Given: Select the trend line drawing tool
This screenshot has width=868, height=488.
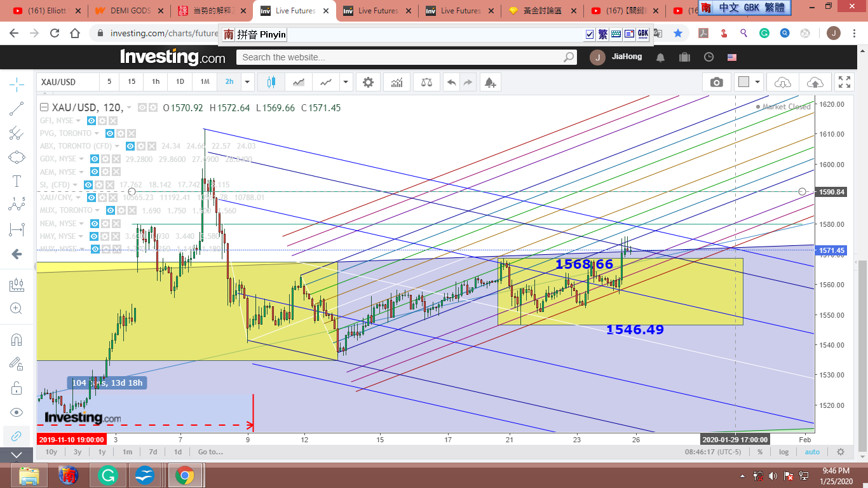Looking at the screenshot, I should [x=17, y=109].
